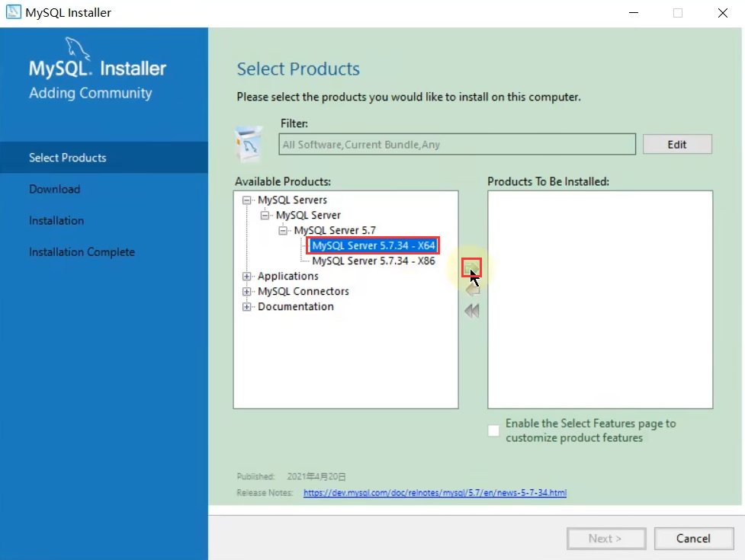
Task: Collapse the MySQL Server 5.7 node
Action: pyautogui.click(x=283, y=231)
